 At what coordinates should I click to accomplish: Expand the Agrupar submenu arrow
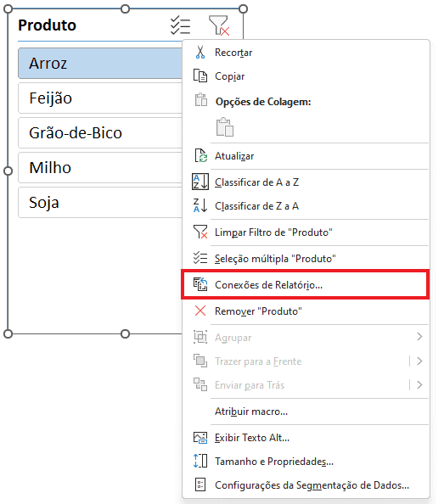(x=419, y=337)
